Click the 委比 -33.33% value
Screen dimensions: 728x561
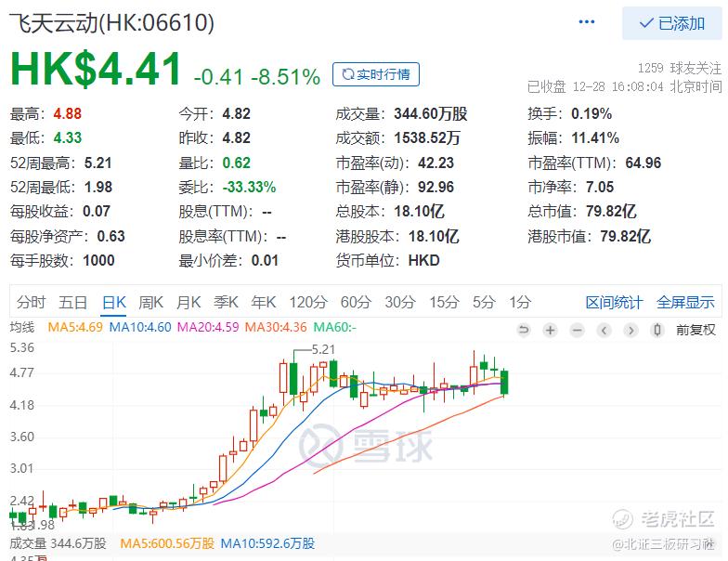249,188
